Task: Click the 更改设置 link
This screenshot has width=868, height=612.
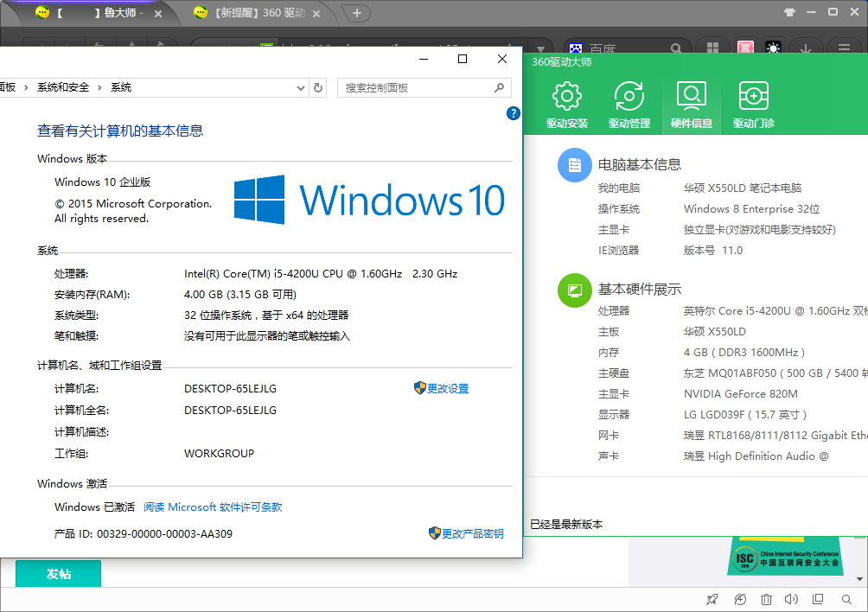Action: (x=448, y=388)
